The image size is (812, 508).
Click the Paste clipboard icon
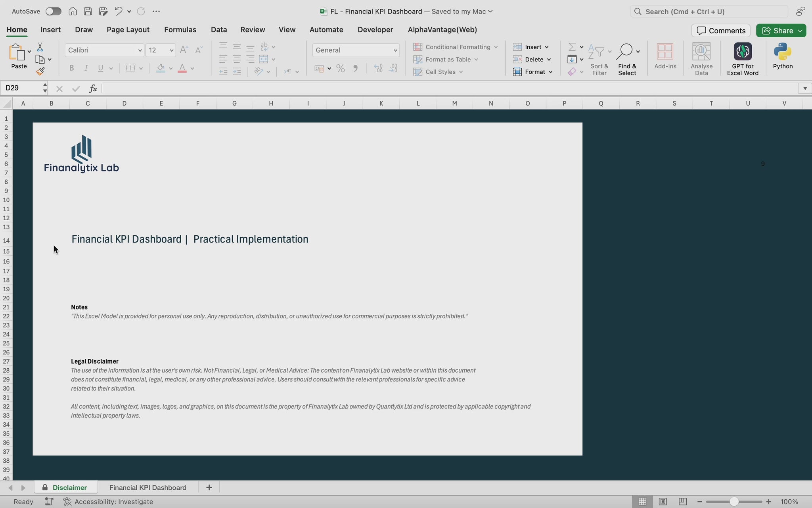pos(17,52)
